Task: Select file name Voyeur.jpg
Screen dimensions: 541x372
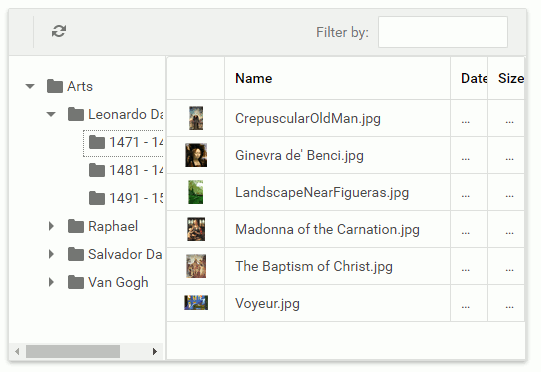Action: pos(267,303)
